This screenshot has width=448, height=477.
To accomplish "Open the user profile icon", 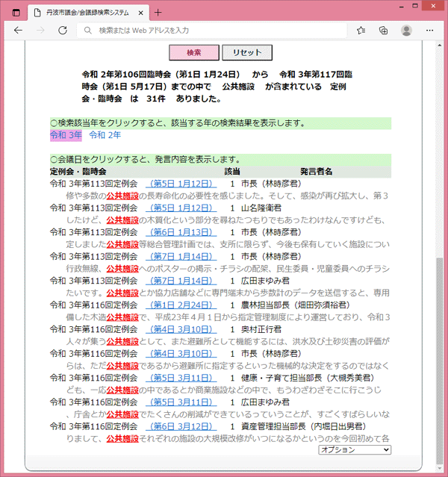I will 406,30.
